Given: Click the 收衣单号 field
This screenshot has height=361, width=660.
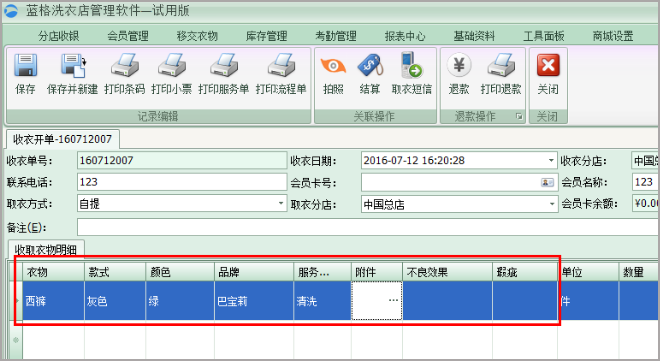Looking at the screenshot, I should 182,160.
